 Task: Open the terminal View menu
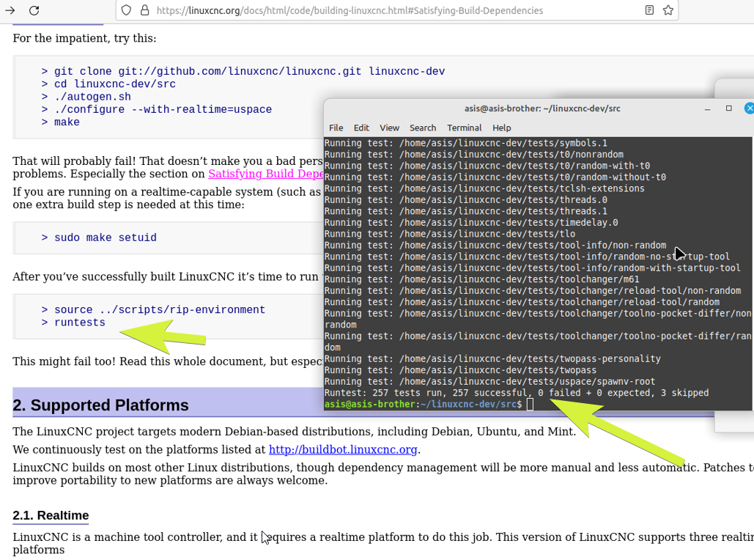(389, 128)
